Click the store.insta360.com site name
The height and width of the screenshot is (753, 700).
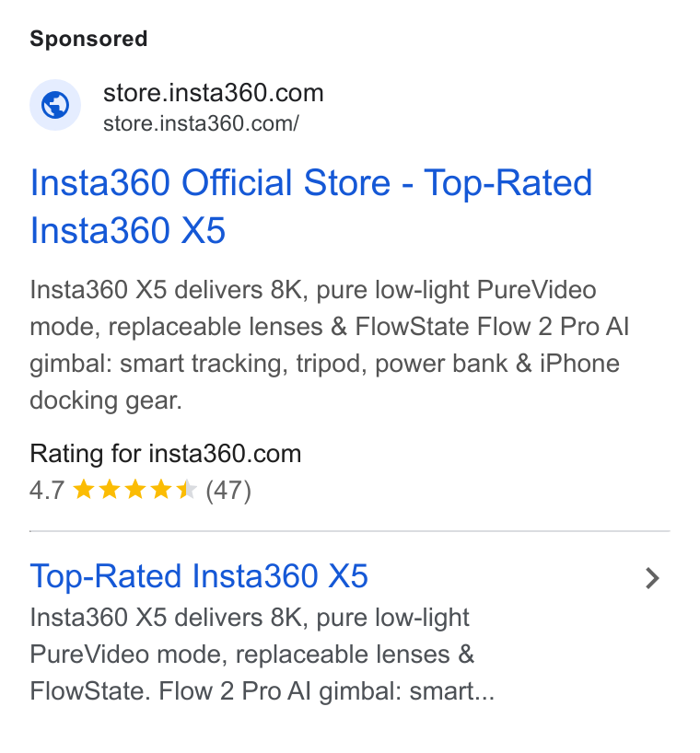tap(214, 93)
